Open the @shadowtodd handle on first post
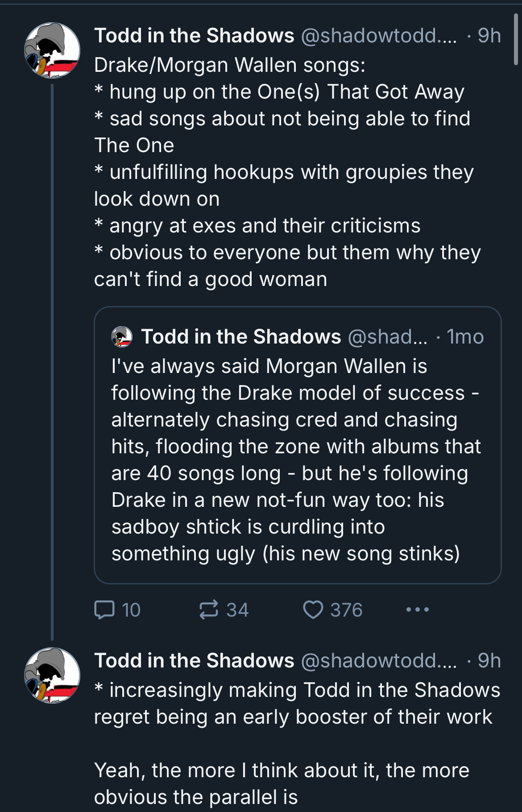Viewport: 522px width, 812px height. click(379, 36)
